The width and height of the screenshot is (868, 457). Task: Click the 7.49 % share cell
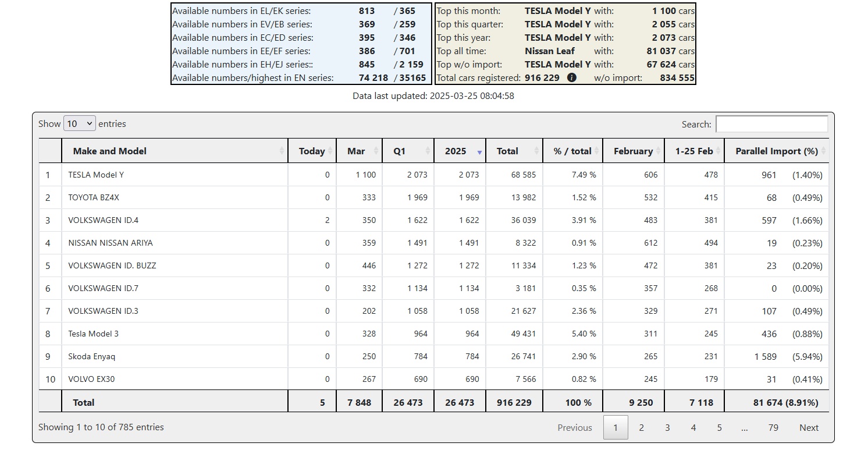pyautogui.click(x=584, y=175)
